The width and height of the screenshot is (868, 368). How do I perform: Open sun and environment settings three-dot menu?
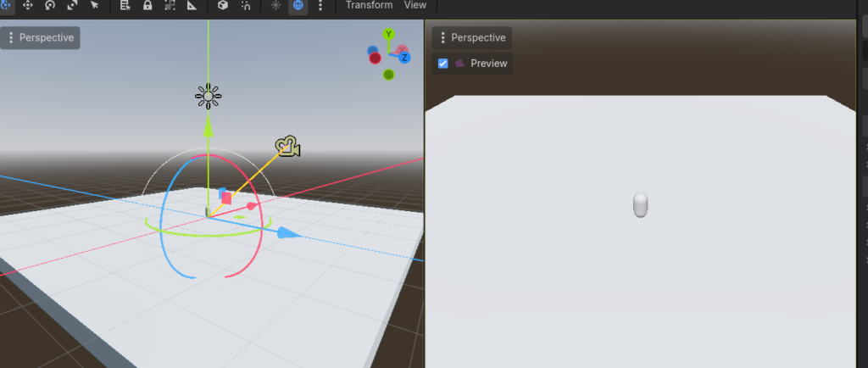pos(320,5)
